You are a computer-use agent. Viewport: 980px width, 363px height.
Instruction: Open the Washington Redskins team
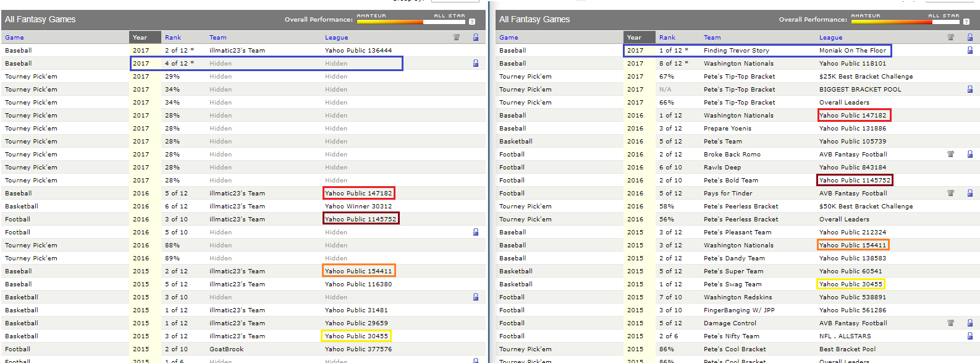[x=738, y=297]
